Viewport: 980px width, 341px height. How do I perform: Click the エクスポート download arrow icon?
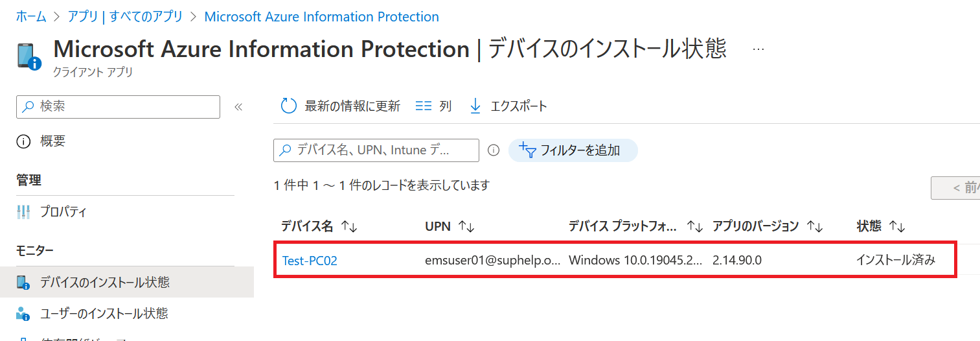point(475,106)
